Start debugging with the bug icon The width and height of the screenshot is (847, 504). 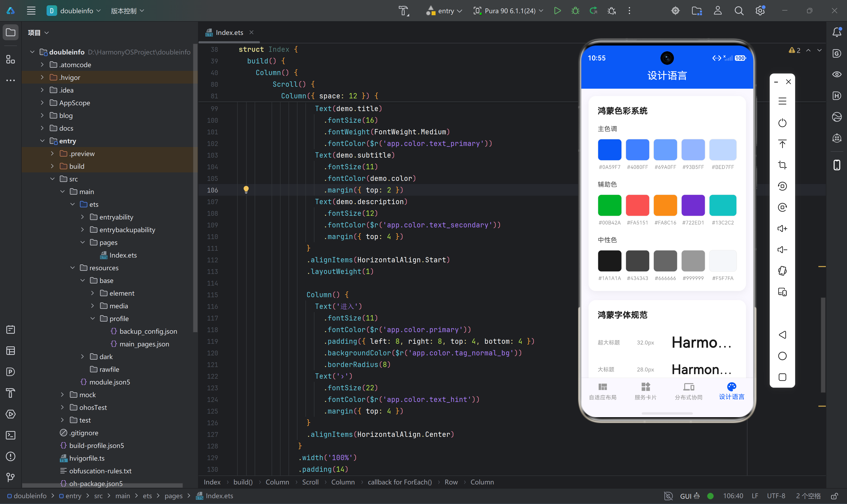(x=575, y=11)
